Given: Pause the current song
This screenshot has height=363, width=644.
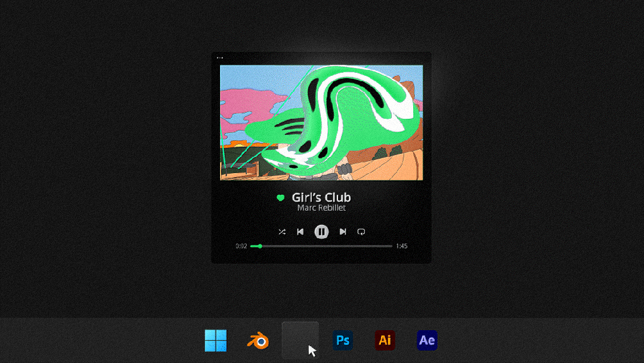Looking at the screenshot, I should (x=321, y=232).
